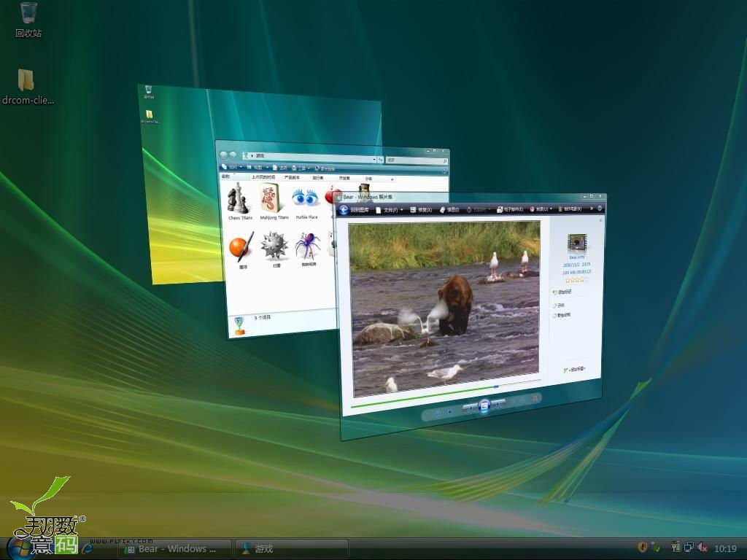Open the Games address bar dropdown

click(x=374, y=159)
